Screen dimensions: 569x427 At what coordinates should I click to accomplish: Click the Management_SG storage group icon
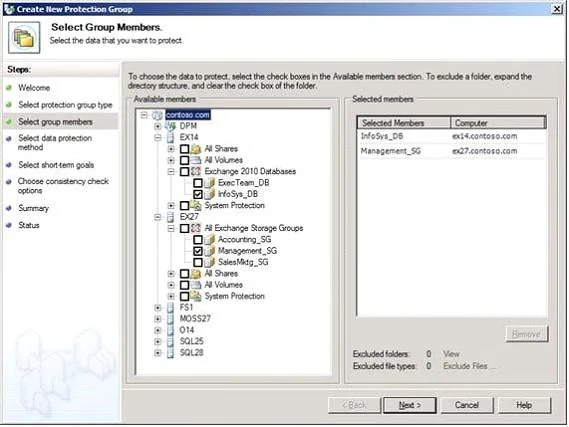pyautogui.click(x=210, y=251)
